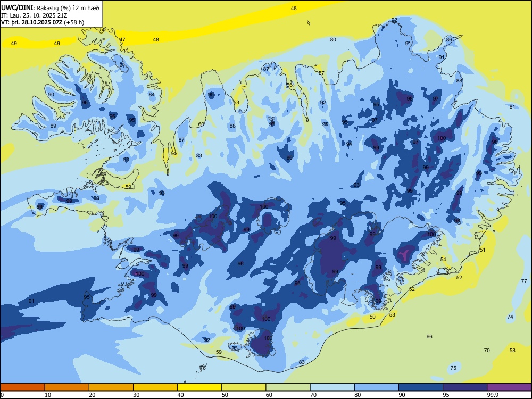The height and width of the screenshot is (399, 532).
Task: Click the legend tick label '99.9'
Action: [x=493, y=395]
